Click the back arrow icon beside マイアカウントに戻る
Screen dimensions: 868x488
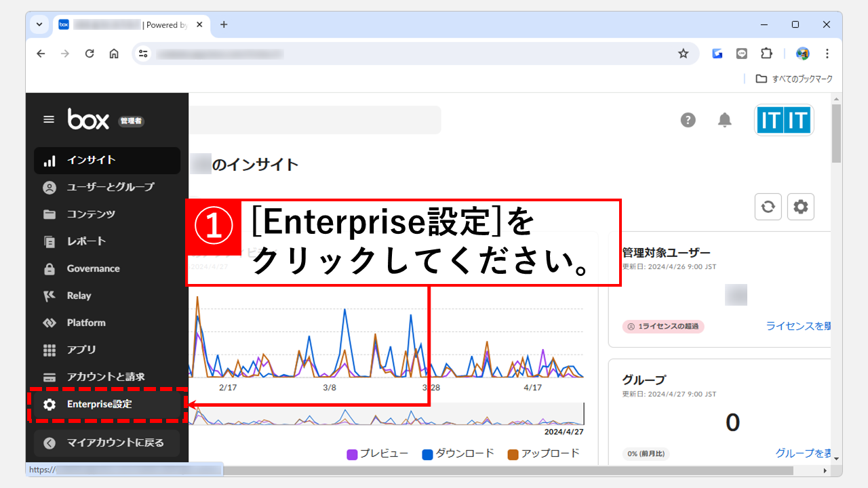click(50, 443)
